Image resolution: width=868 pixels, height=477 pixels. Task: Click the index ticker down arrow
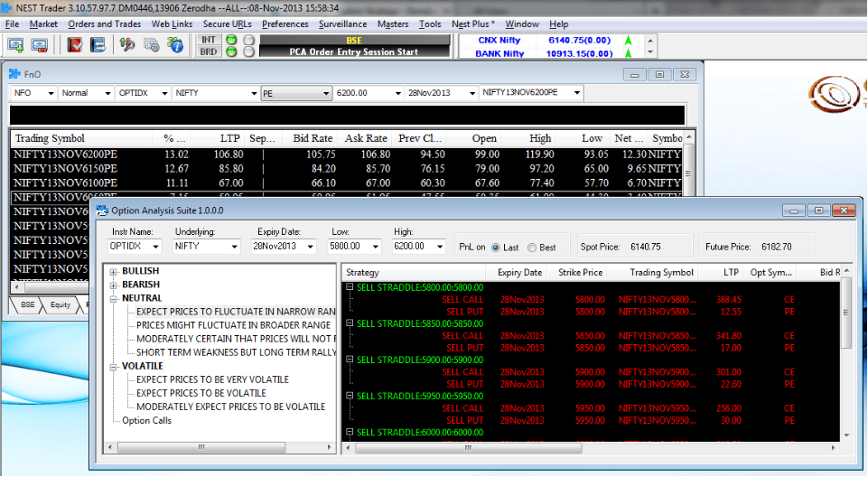(650, 52)
